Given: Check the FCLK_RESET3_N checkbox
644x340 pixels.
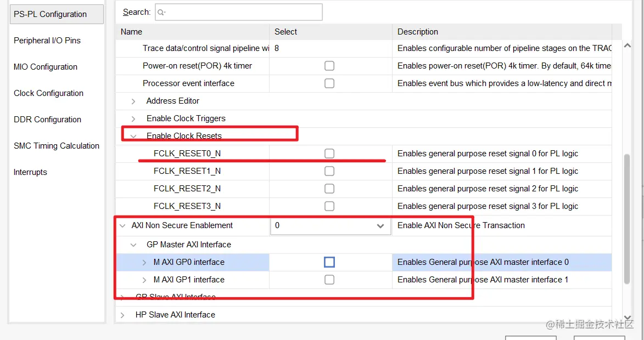Looking at the screenshot, I should pyautogui.click(x=329, y=206).
